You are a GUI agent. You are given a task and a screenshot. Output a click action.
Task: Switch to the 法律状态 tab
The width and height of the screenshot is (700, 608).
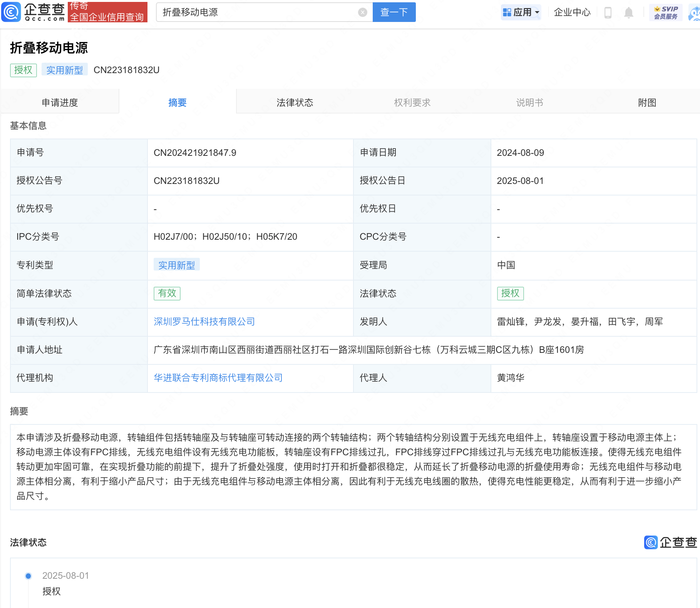295,102
